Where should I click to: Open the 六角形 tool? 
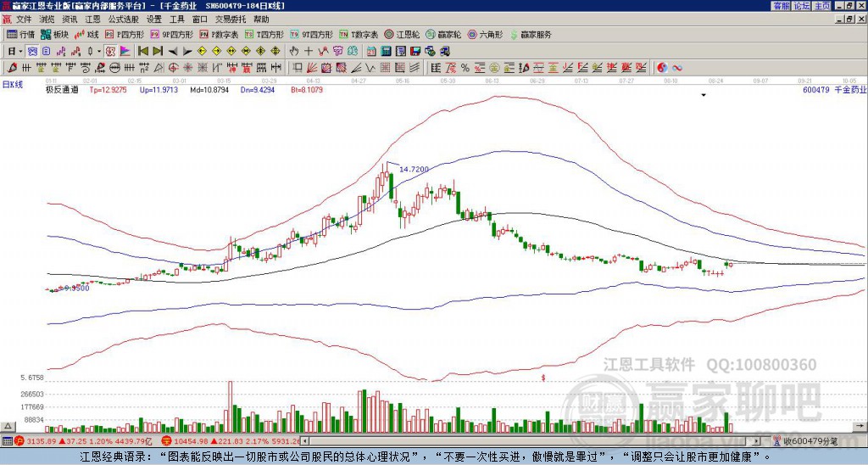tap(485, 34)
